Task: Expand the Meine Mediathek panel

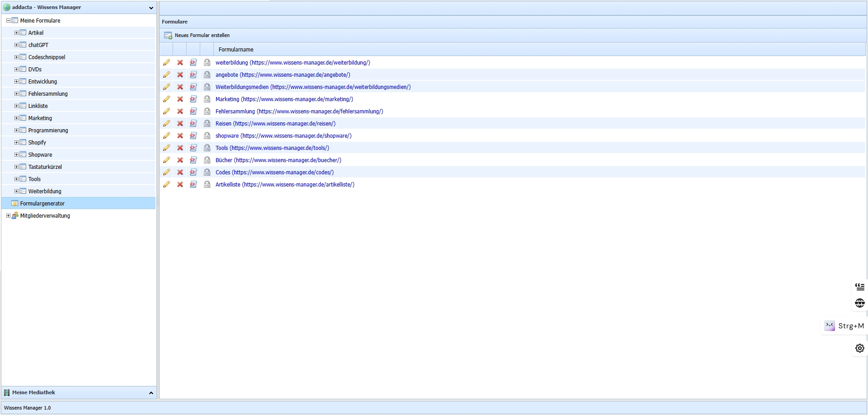Action: (151, 393)
